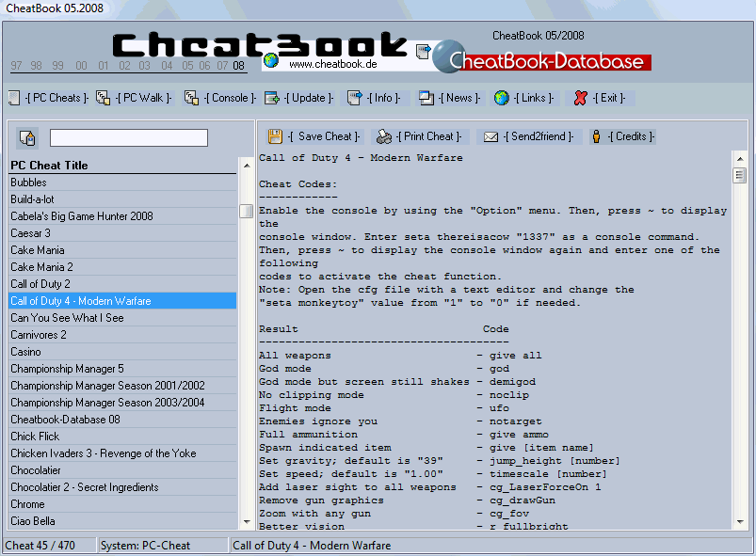
Task: Select Ciao Bella in the list
Action: tap(123, 521)
